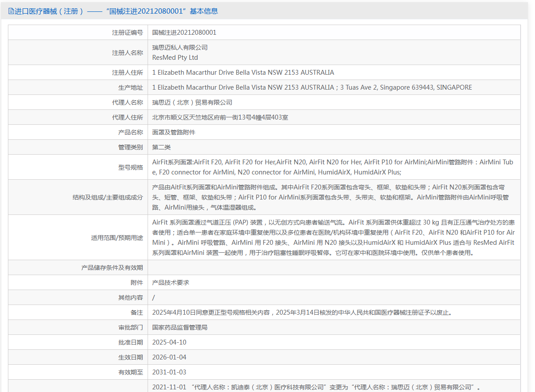The image size is (535, 392).
Task: Click the 注册人住所 label
Action: coord(127,73)
